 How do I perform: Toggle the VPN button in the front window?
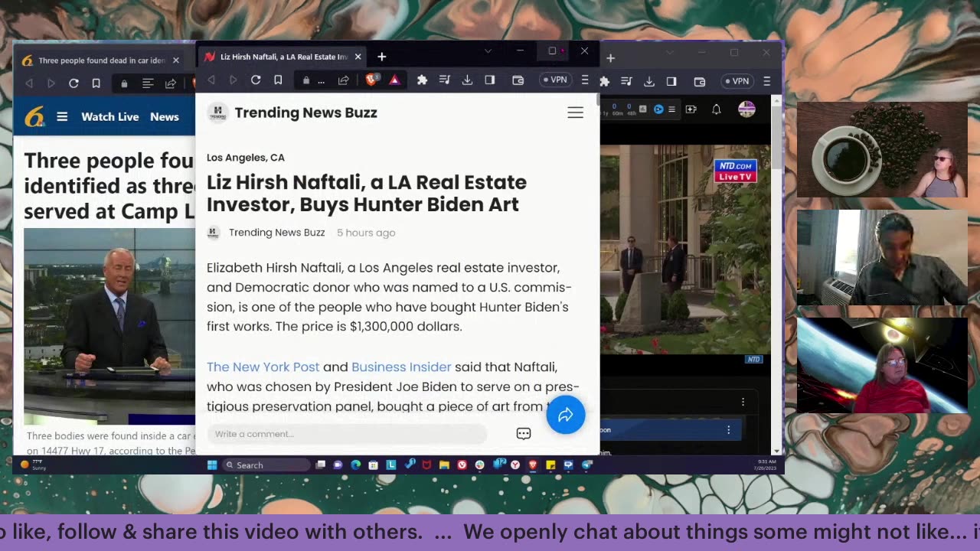click(555, 80)
